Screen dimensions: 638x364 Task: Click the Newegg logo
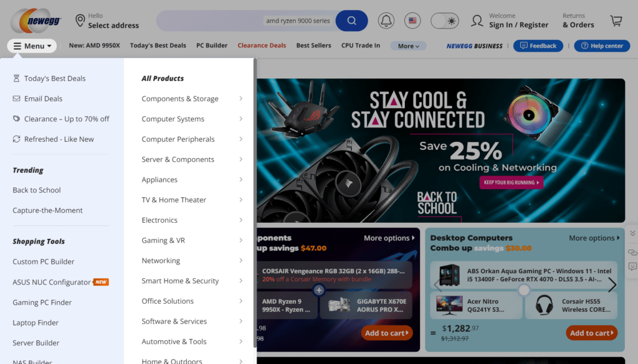(36, 21)
